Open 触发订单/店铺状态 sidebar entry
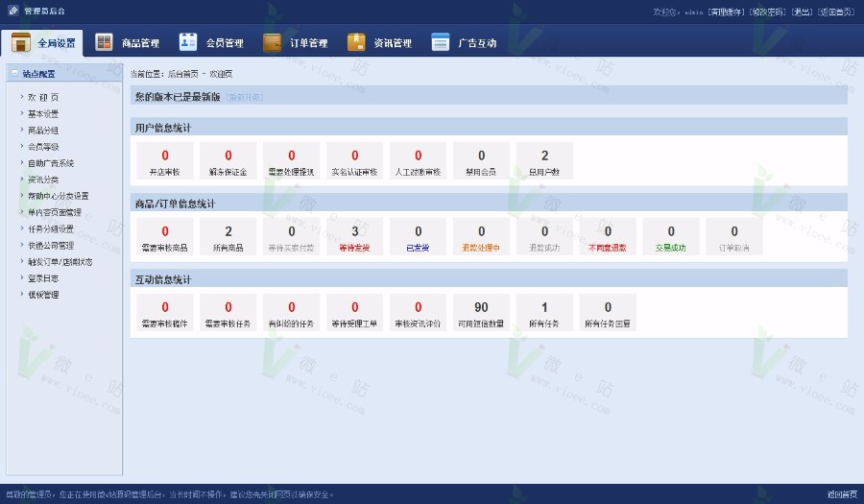This screenshot has height=504, width=864. [60, 262]
